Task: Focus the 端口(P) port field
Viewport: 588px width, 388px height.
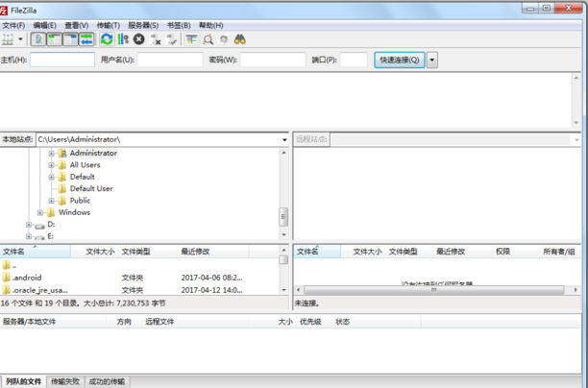Action: [x=354, y=60]
